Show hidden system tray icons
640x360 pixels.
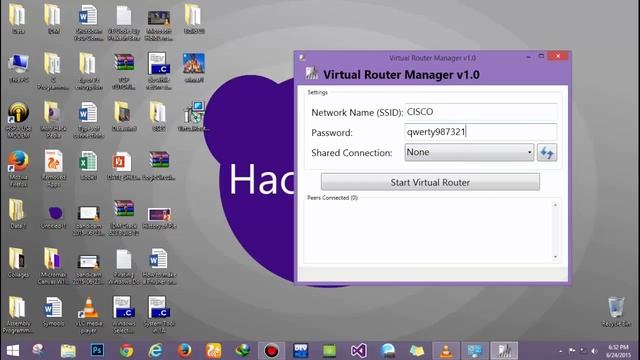pos(561,351)
